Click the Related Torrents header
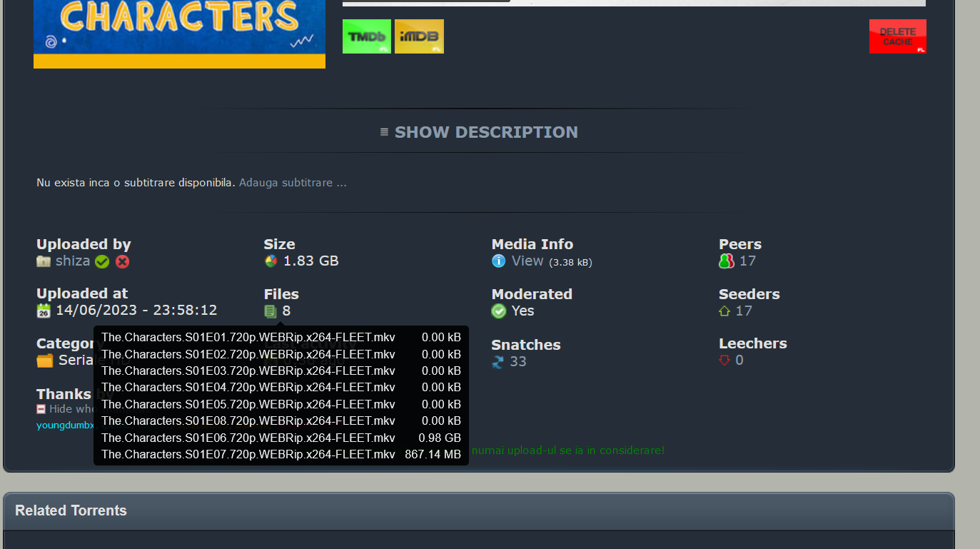Image resolution: width=980 pixels, height=549 pixels. pyautogui.click(x=71, y=510)
